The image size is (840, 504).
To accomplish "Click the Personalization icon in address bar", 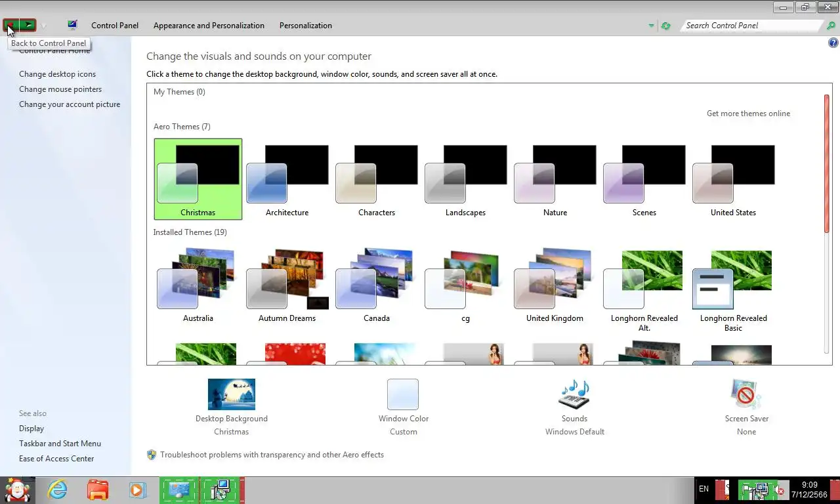I will (72, 25).
